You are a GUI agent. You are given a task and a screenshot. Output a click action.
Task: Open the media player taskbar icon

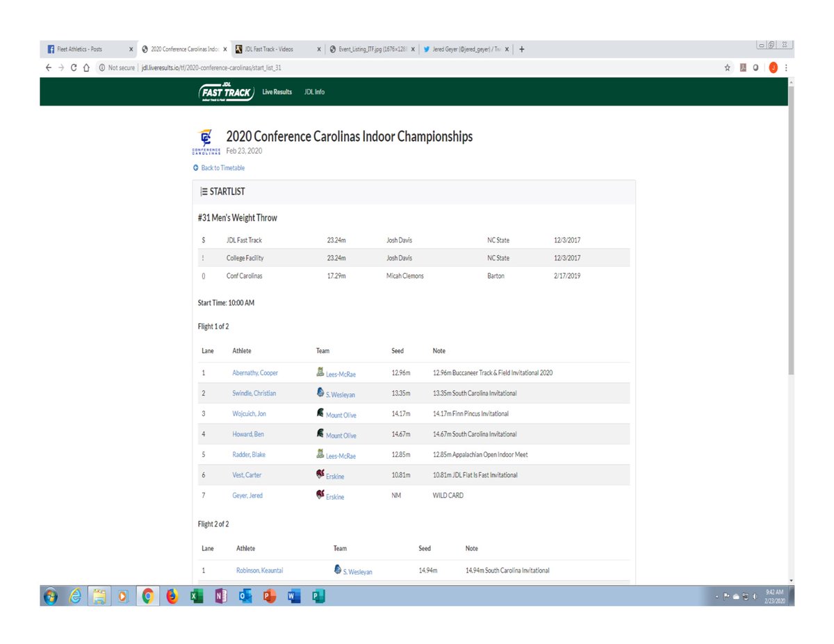123,596
